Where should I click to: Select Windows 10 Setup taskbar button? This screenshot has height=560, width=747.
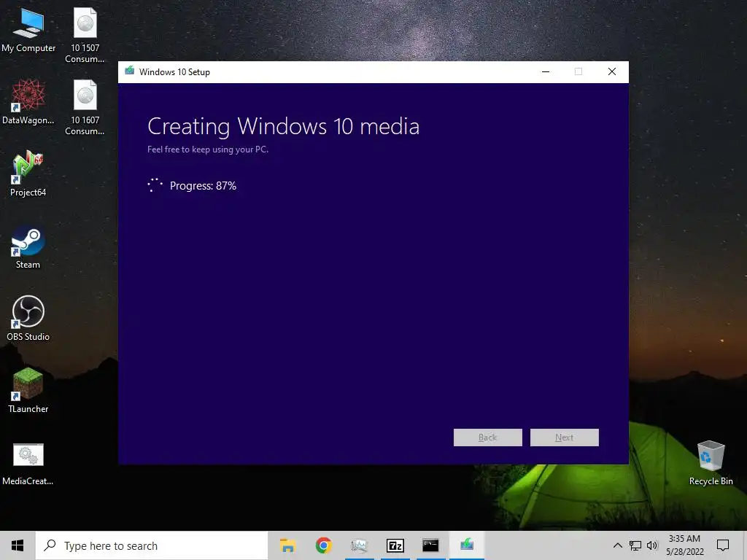point(467,545)
